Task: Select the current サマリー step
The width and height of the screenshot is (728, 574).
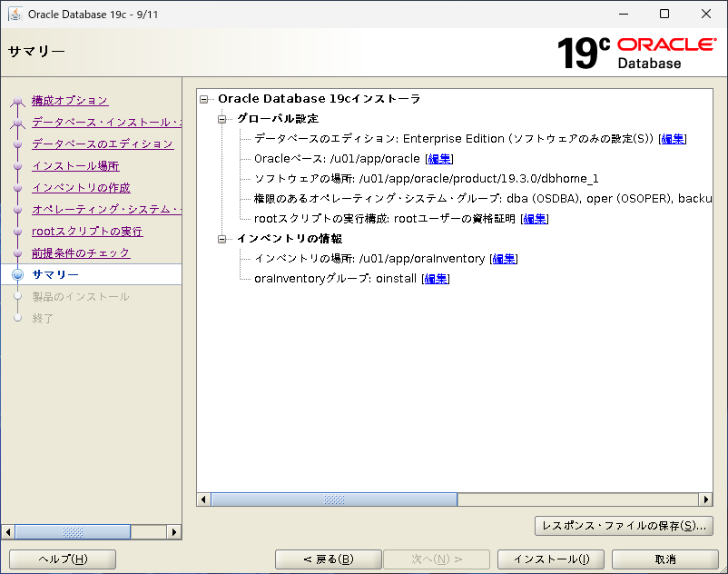Action: tap(55, 274)
